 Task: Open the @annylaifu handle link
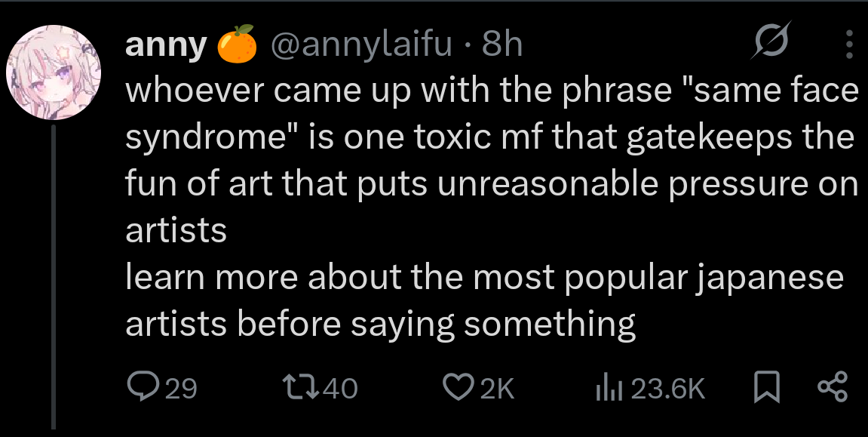tap(361, 46)
